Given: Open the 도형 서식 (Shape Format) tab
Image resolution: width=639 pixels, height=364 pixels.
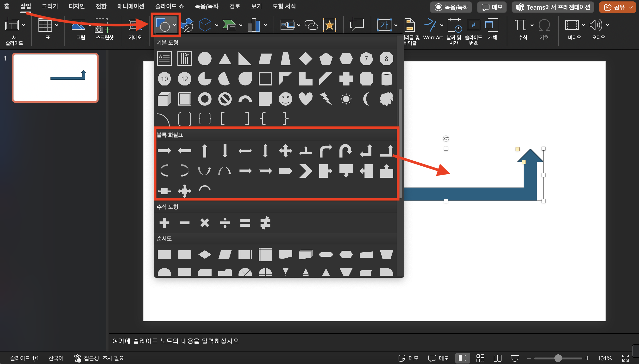Looking at the screenshot, I should 284,6.
